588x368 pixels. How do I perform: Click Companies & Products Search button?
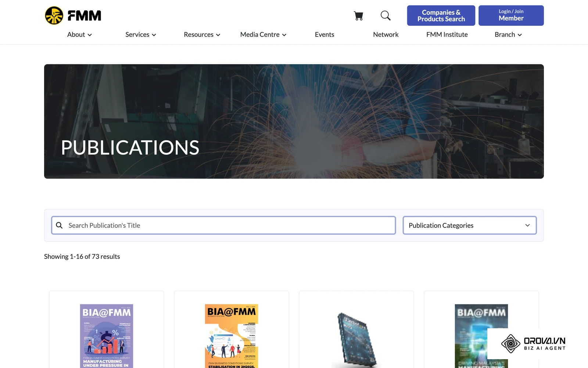coord(441,15)
